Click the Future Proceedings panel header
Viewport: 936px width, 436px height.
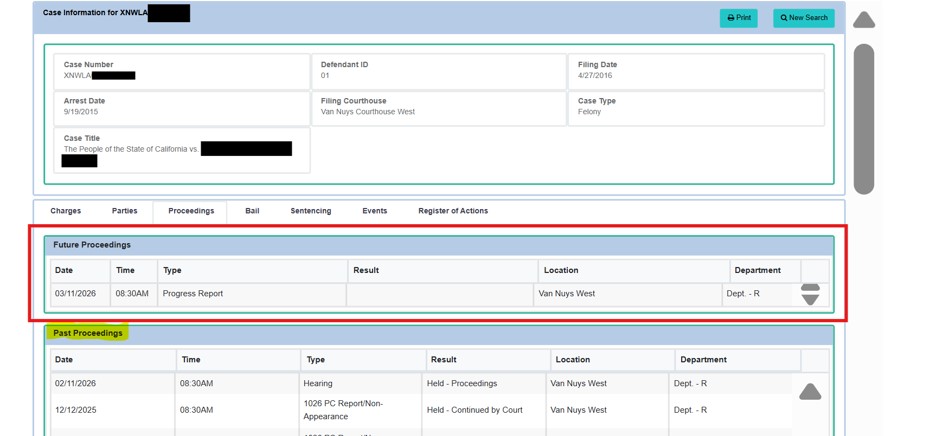tap(439, 245)
